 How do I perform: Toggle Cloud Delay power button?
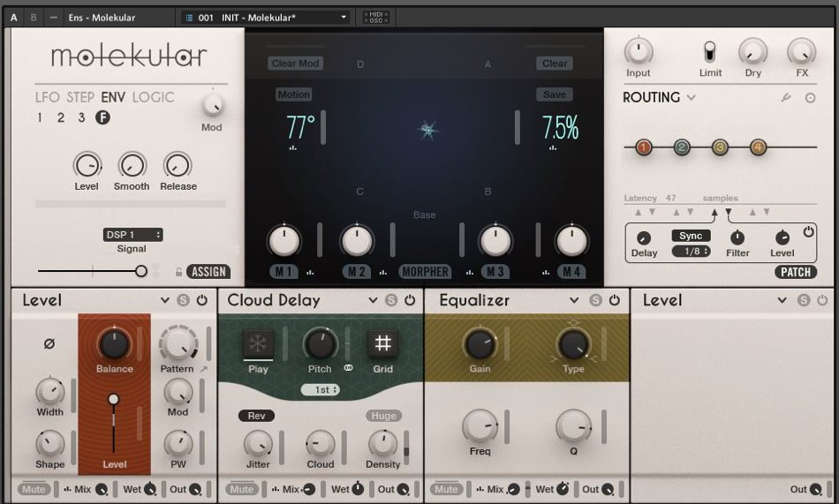(x=409, y=301)
